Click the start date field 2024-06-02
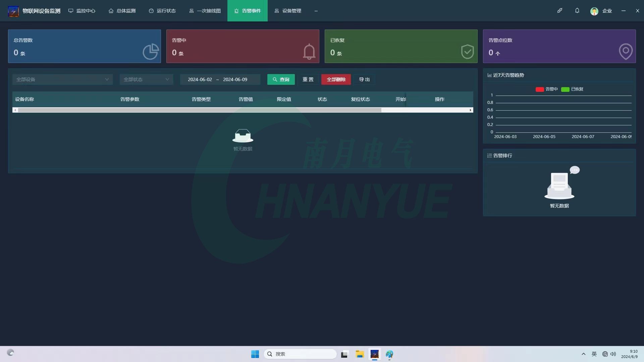This screenshot has width=644, height=362. pyautogui.click(x=200, y=79)
